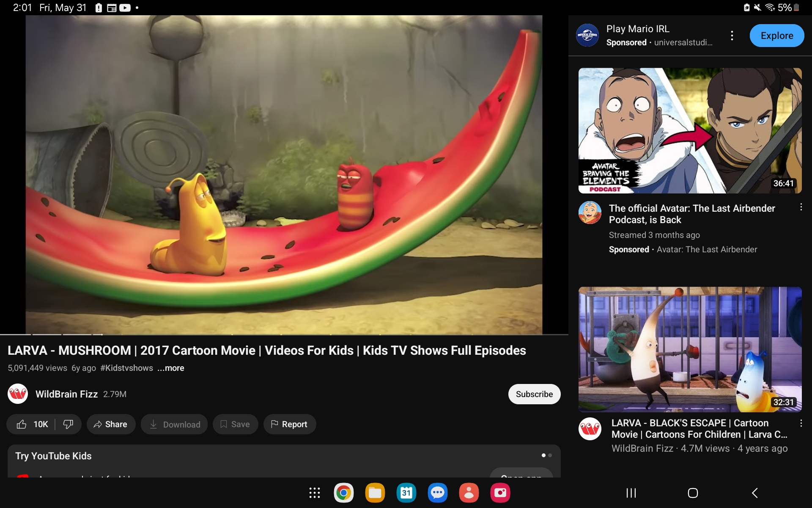Tap the #Kidstvshows hashtag
This screenshot has height=508, width=812.
(x=126, y=368)
